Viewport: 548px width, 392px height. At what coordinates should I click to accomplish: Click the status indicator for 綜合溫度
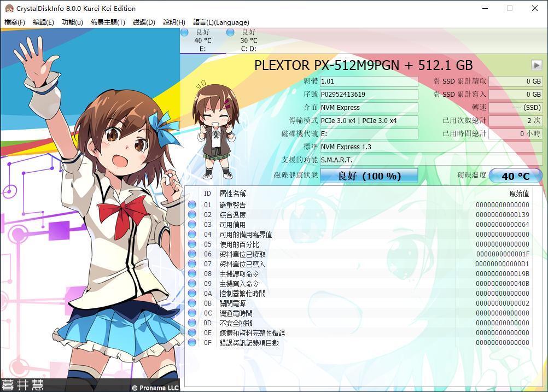(193, 214)
